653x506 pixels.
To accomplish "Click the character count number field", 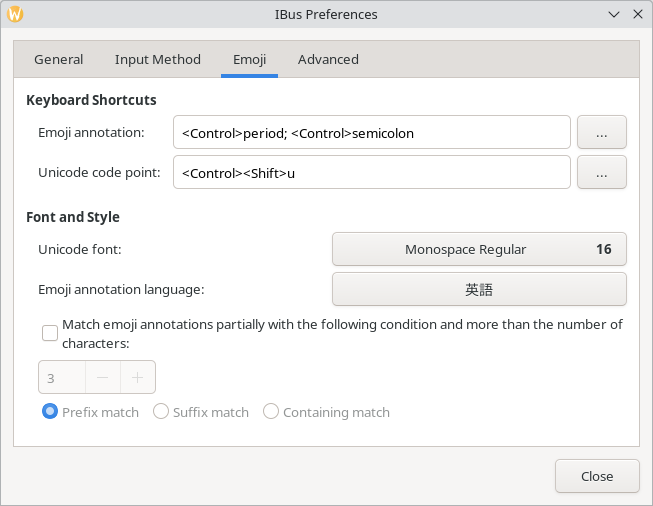I will 62,377.
